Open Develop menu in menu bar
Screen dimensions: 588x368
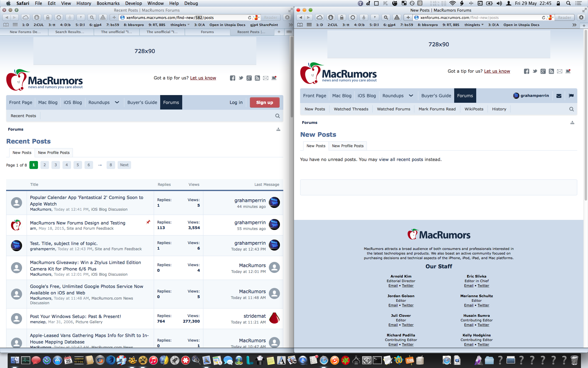point(134,3)
